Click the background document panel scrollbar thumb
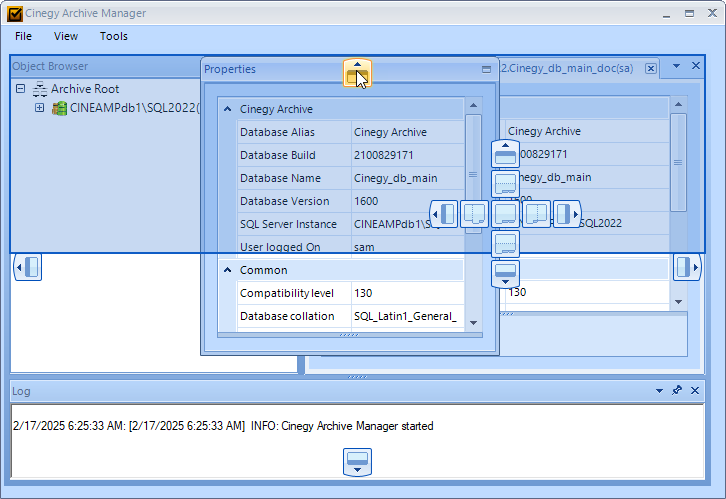The height and width of the screenshot is (499, 726). click(678, 162)
